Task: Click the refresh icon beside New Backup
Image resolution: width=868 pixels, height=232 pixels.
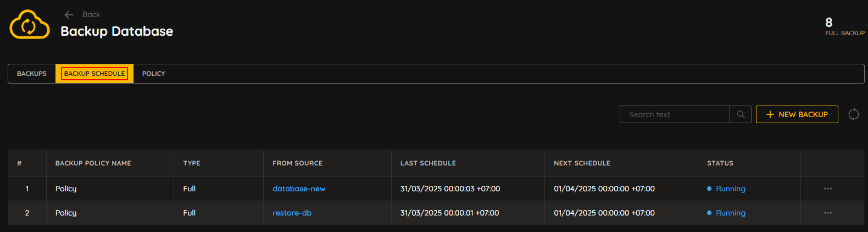Action: tap(853, 114)
